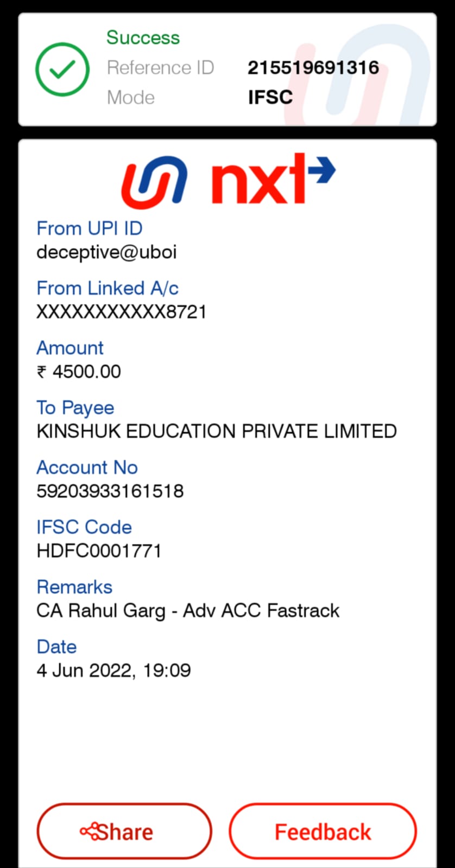The width and height of the screenshot is (455, 868).
Task: Tap the amount ₹ 4500.00
Action: [x=79, y=372]
